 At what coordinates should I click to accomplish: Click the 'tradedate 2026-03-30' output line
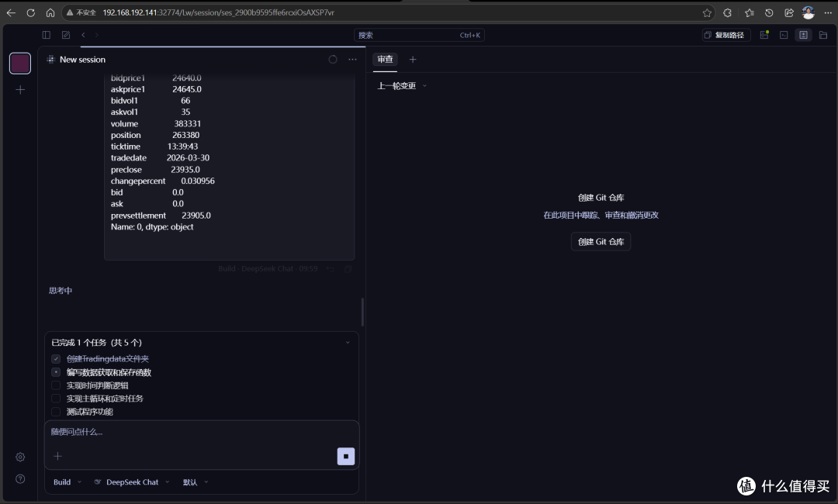[160, 158]
